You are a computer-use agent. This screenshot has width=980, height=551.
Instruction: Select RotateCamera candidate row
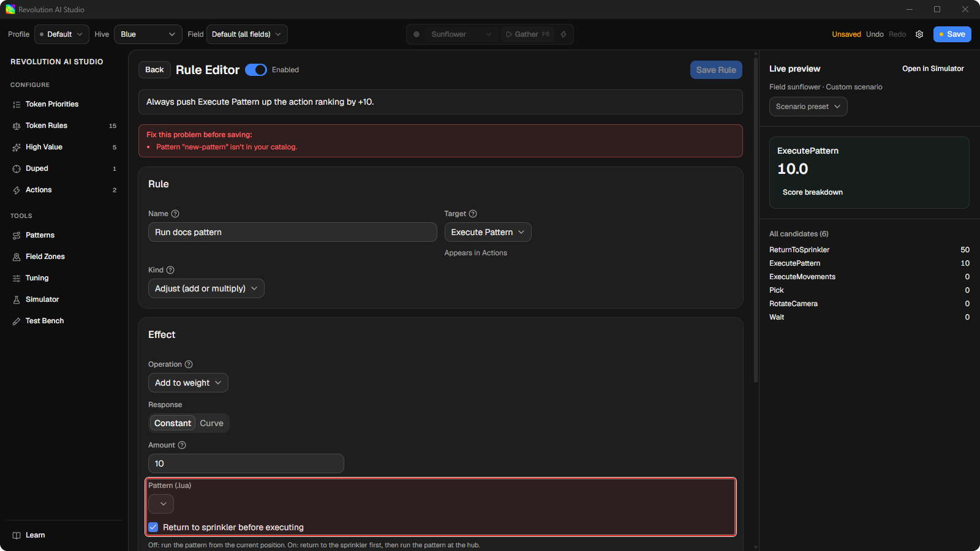(869, 304)
